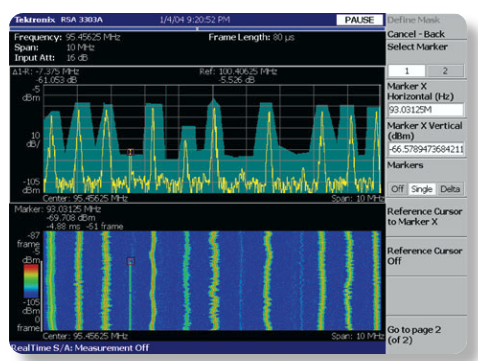The width and height of the screenshot is (478, 361).
Task: Click the PAUSE button in the header
Action: tap(359, 20)
